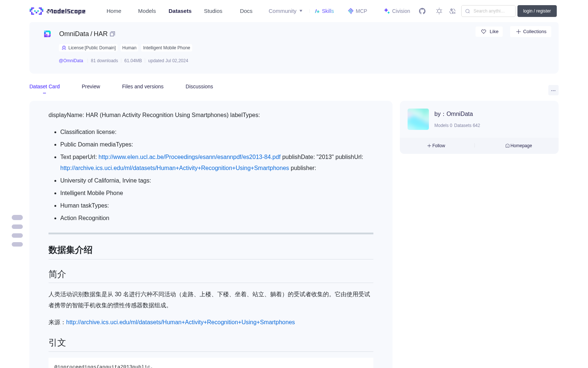Expand the Community dropdown menu

point(286,11)
